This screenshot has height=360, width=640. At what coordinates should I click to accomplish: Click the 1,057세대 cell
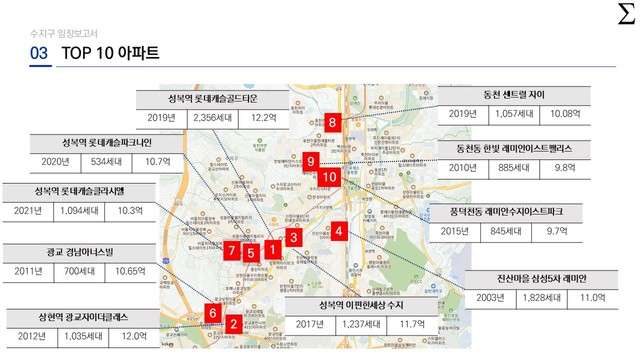pyautogui.click(x=514, y=114)
